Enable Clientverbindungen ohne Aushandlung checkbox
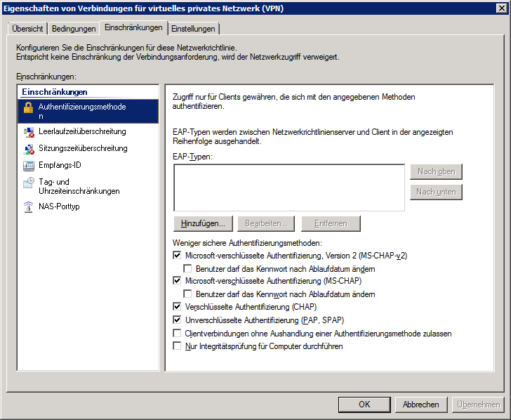 click(176, 333)
